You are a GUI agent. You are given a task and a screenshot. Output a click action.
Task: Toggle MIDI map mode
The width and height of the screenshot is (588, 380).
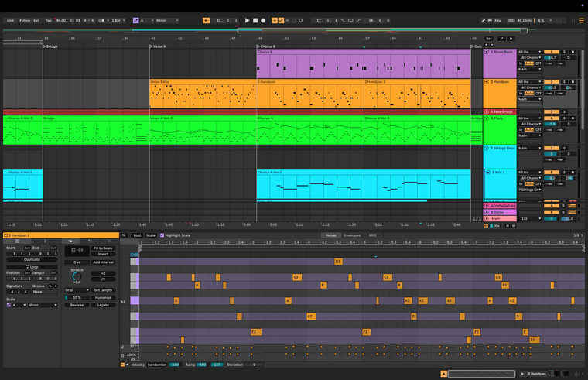tap(511, 21)
